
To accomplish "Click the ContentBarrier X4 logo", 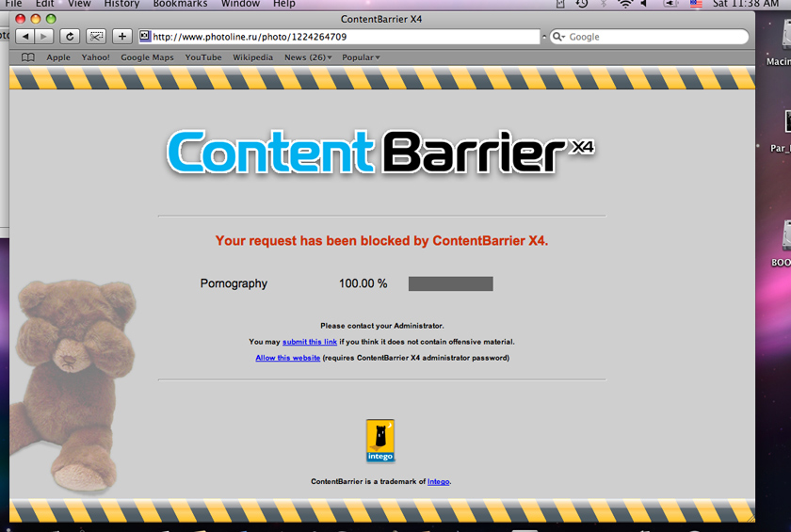I will tap(381, 152).
